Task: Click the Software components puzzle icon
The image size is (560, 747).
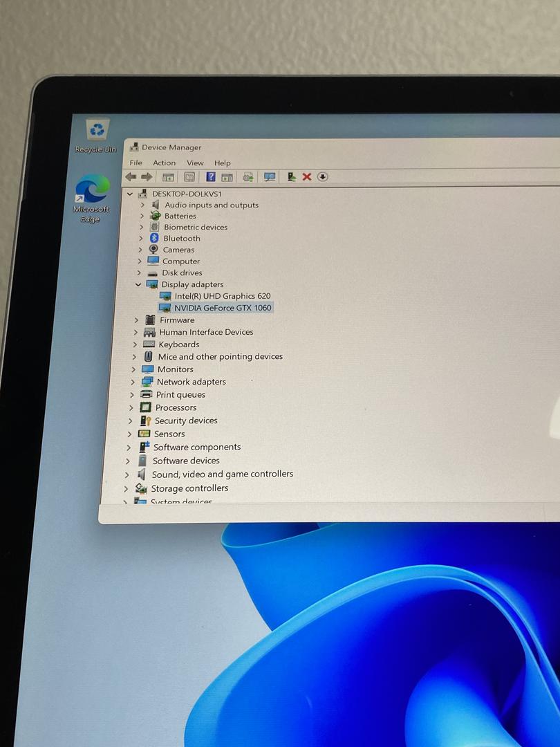Action: click(x=144, y=447)
